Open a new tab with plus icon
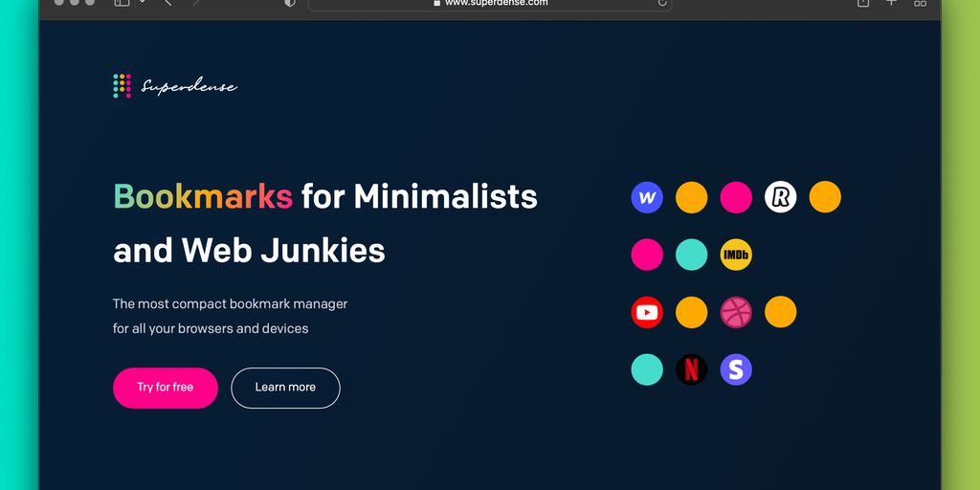 click(891, 2)
